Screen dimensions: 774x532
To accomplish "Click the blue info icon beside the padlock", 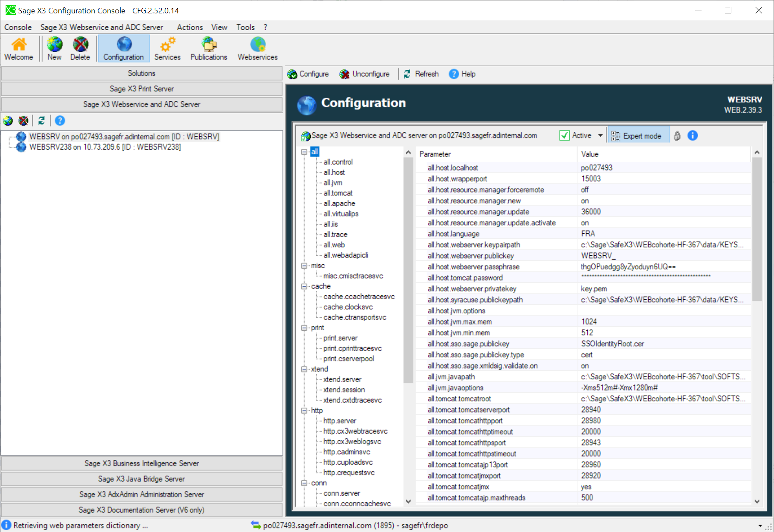I will (x=693, y=135).
